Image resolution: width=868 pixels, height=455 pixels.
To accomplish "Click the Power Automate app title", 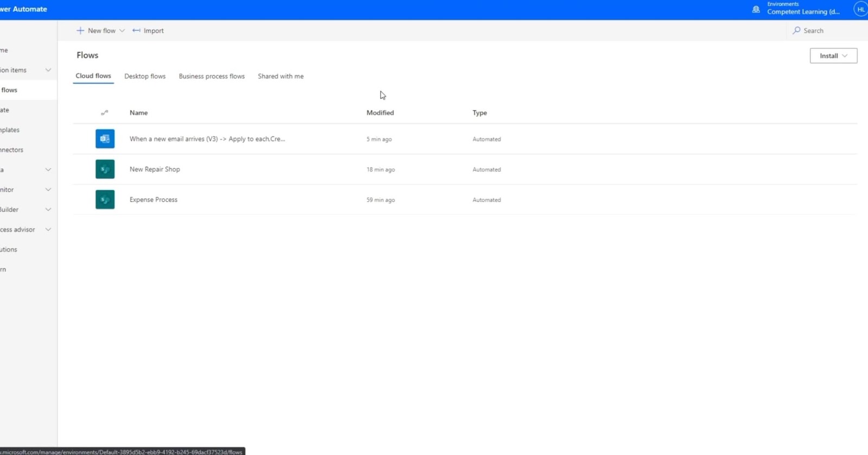I will pos(23,9).
